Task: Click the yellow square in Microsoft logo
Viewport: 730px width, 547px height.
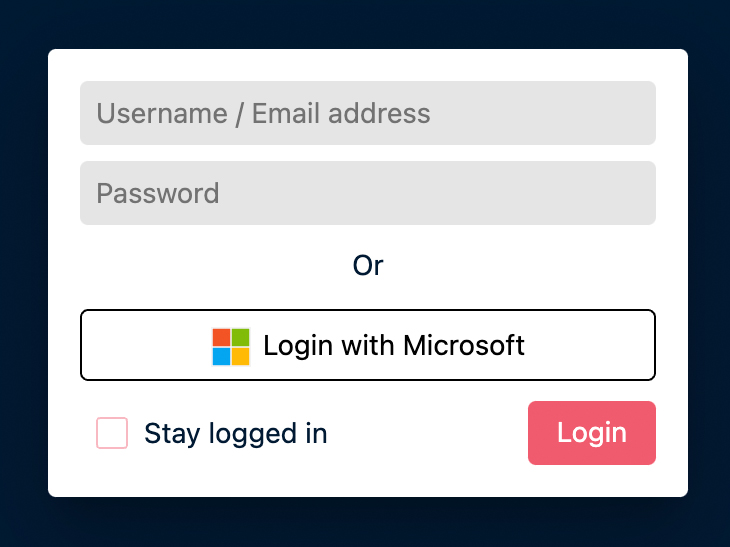Action: point(240,356)
